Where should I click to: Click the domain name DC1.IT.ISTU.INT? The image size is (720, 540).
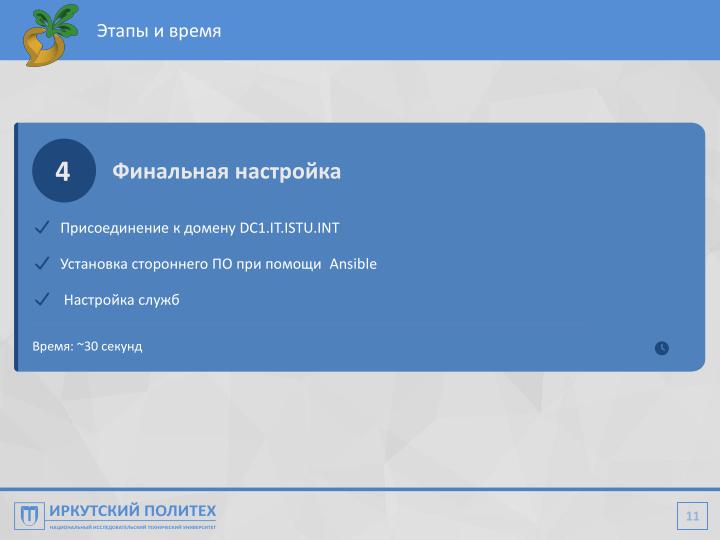(x=289, y=228)
